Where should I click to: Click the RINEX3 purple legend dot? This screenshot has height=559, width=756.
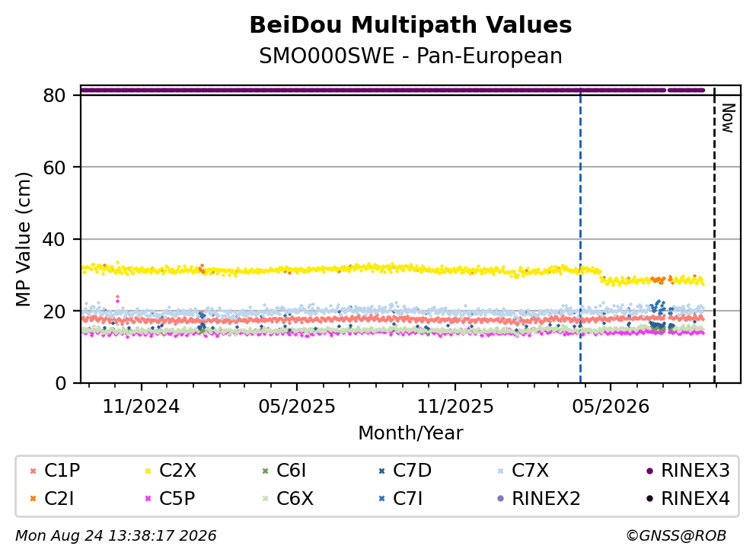(649, 471)
